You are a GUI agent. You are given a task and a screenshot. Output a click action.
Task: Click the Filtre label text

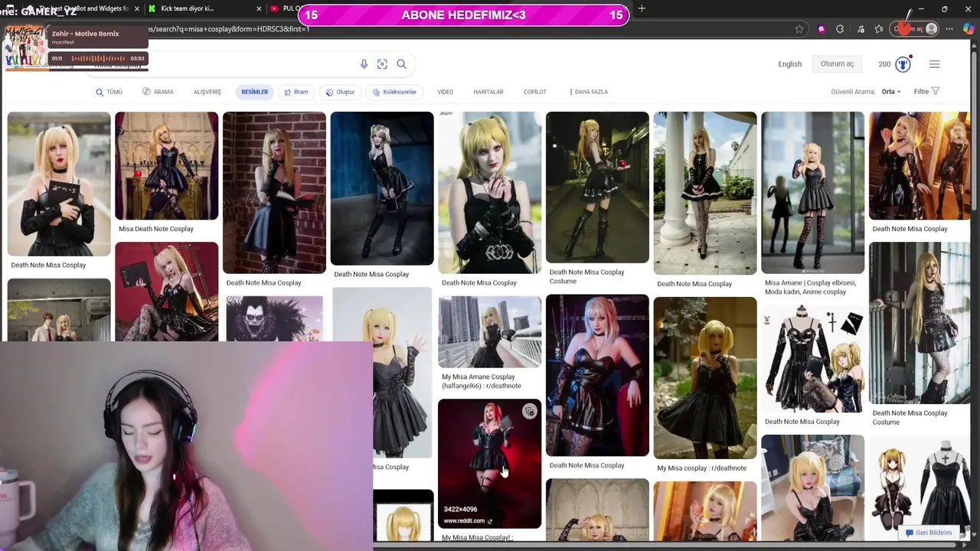click(921, 92)
